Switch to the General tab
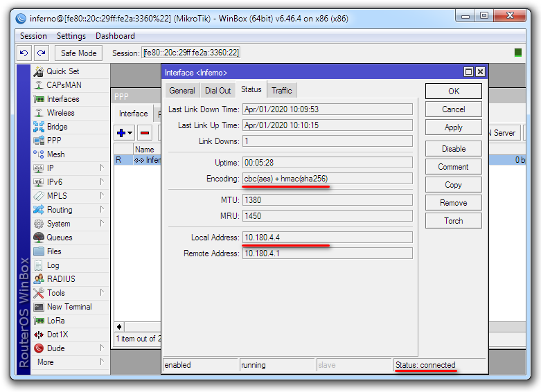Screen dimensions: 541x392 181,91
